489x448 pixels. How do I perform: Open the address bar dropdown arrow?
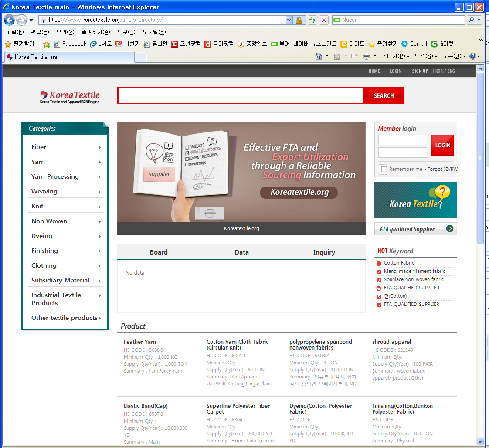tap(289, 20)
